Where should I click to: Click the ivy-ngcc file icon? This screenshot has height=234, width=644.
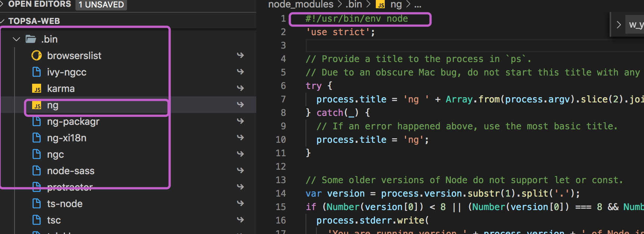(37, 72)
